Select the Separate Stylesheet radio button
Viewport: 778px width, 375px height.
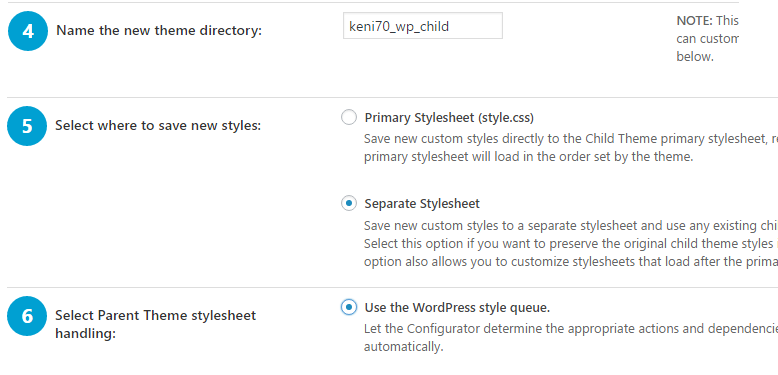click(349, 203)
